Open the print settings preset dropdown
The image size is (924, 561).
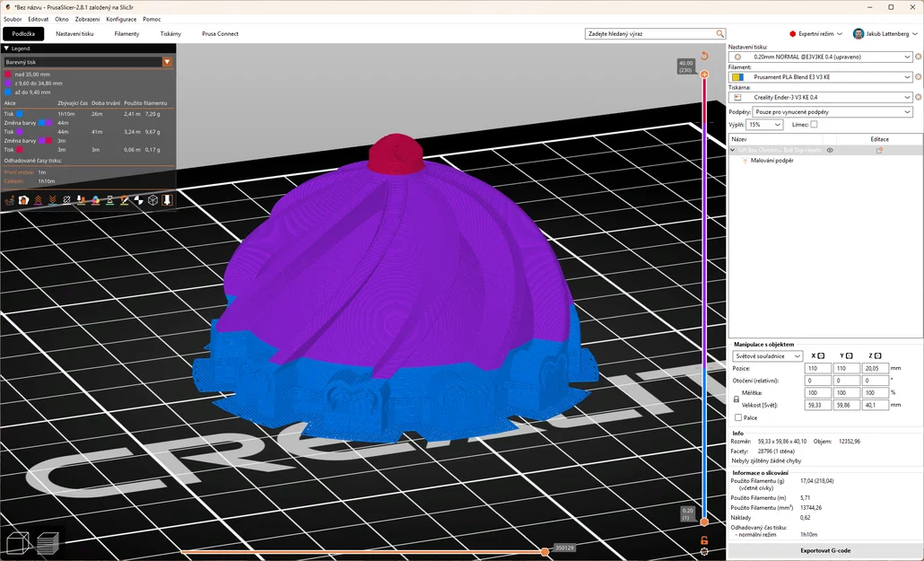pyautogui.click(x=820, y=57)
